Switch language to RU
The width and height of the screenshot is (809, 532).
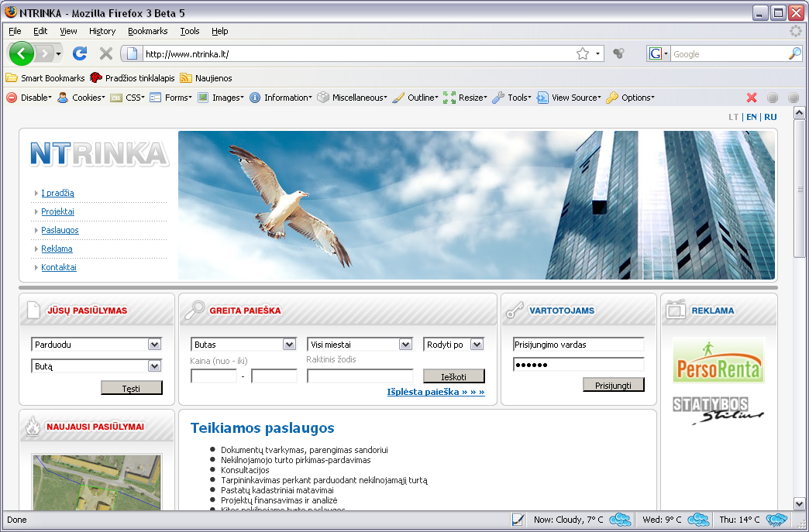click(770, 117)
